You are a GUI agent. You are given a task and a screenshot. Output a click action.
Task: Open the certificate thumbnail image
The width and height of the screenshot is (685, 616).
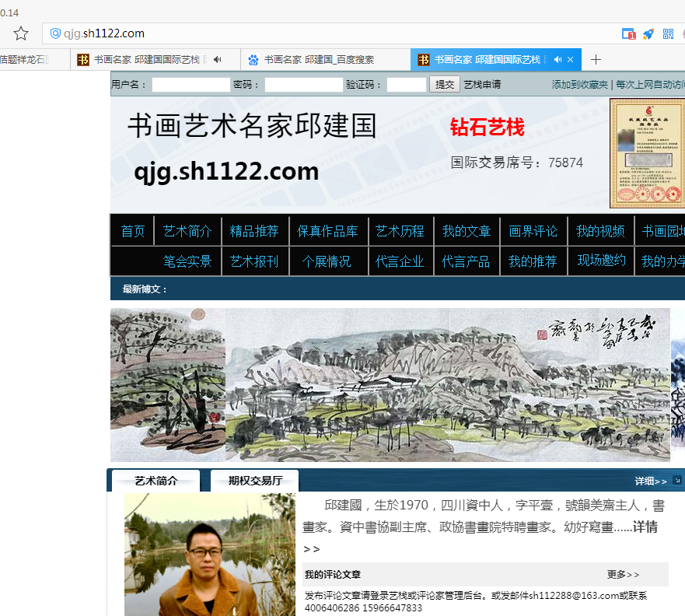[648, 153]
